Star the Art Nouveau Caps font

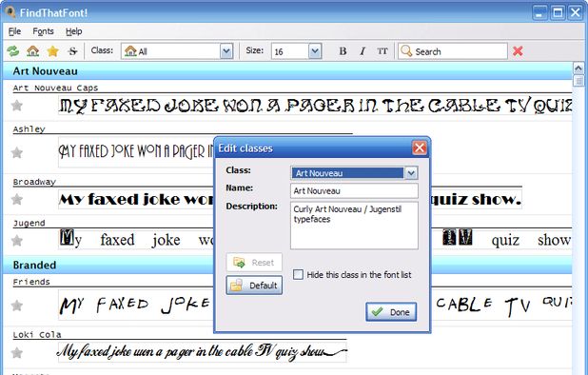[x=16, y=106]
